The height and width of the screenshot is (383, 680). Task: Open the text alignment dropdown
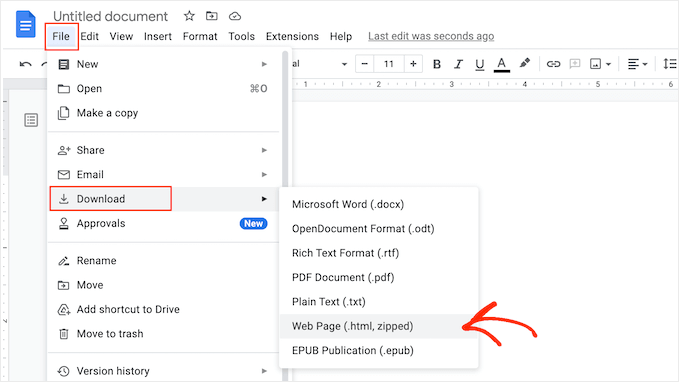pyautogui.click(x=637, y=64)
